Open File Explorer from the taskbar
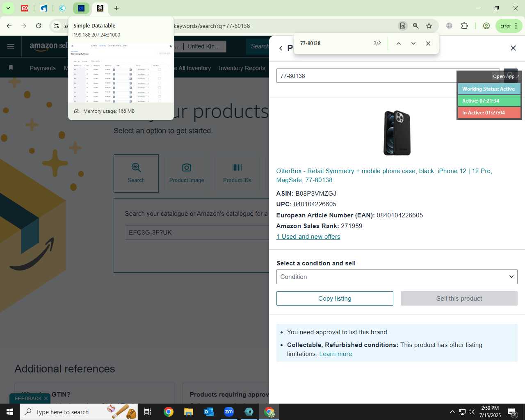Image resolution: width=525 pixels, height=420 pixels. click(x=188, y=412)
